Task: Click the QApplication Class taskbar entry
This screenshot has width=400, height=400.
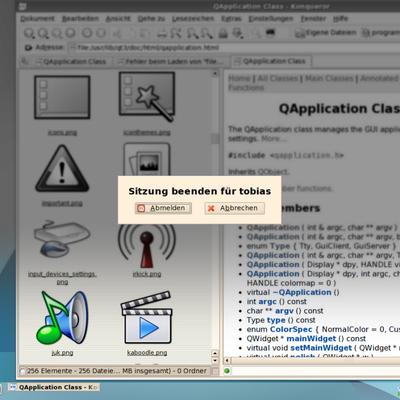Action: [x=54, y=387]
